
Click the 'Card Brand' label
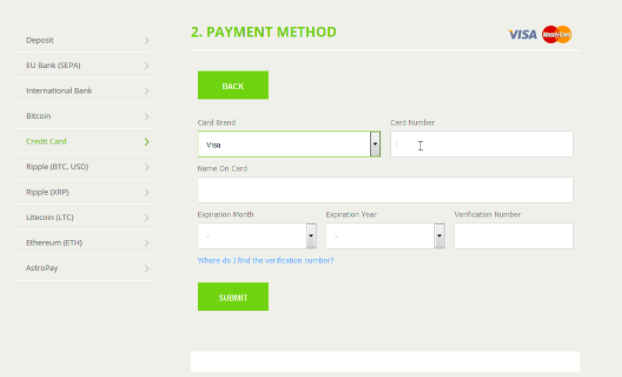click(x=217, y=123)
